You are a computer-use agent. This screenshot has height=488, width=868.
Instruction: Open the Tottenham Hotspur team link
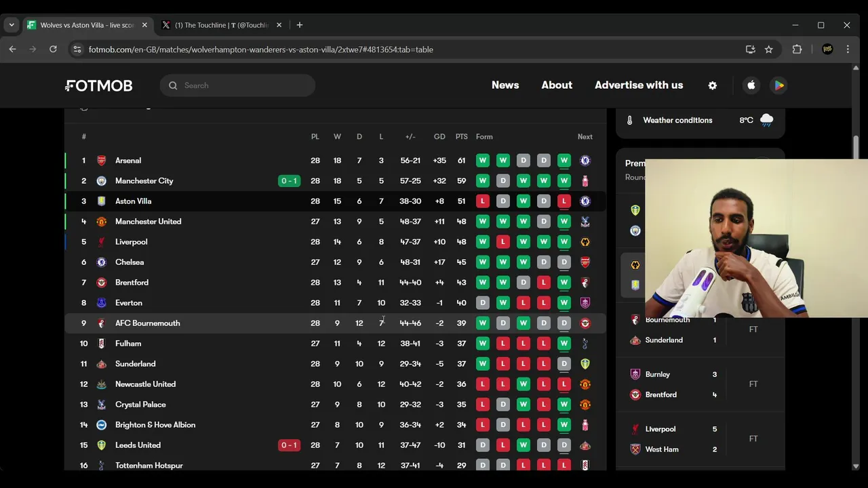point(149,466)
